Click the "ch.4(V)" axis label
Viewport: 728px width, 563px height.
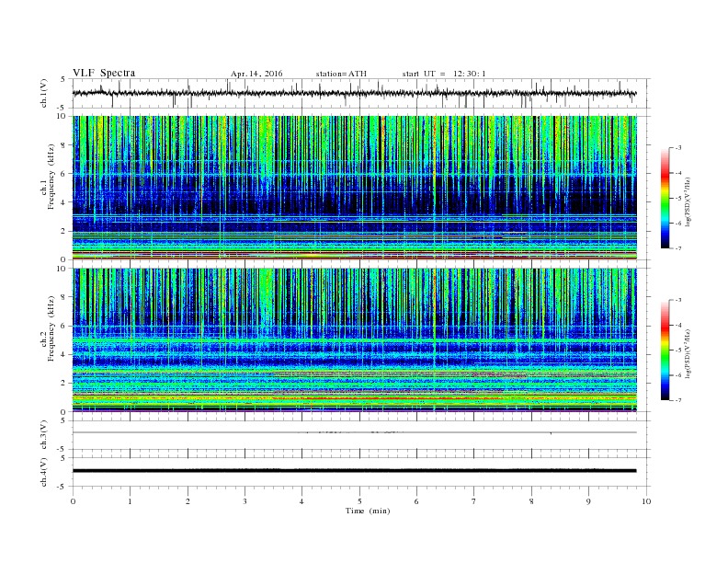43,472
